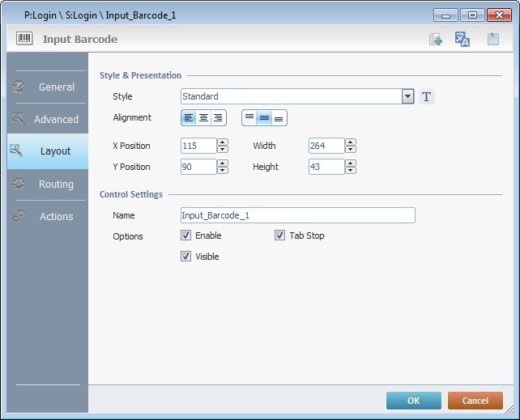Viewport: 520px width, 420px height.
Task: Open the Routing tab
Action: pyautogui.click(x=47, y=185)
